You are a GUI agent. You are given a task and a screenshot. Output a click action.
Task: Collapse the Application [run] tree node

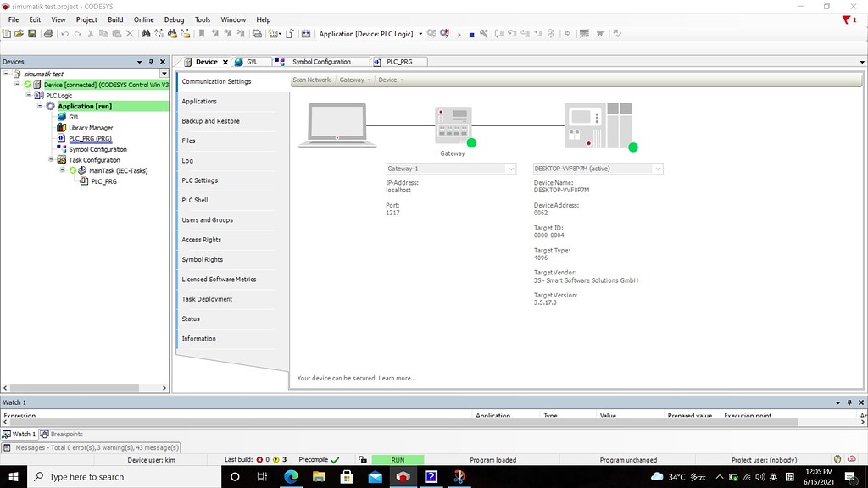pos(39,105)
